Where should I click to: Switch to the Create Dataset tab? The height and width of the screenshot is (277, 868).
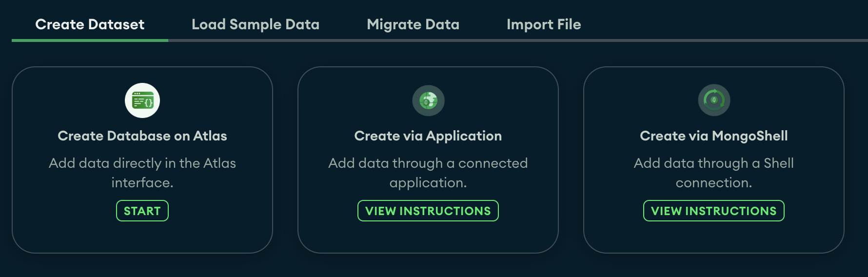(x=90, y=24)
